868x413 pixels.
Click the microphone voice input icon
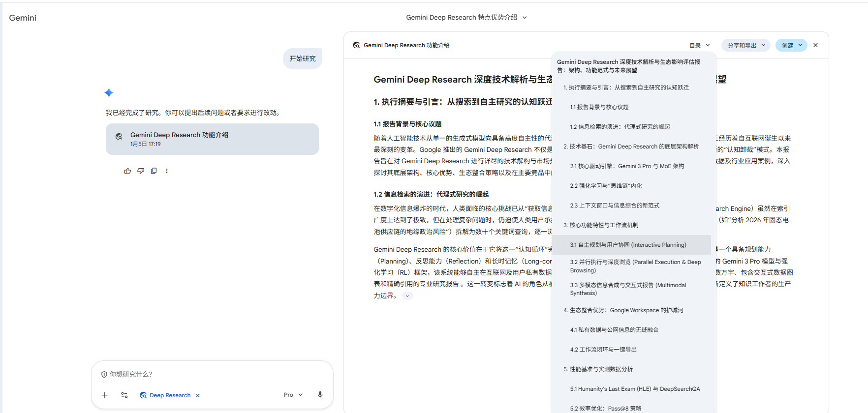point(320,395)
